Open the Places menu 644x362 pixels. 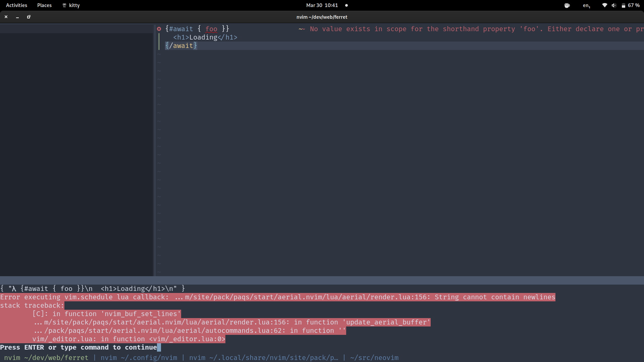[44, 5]
